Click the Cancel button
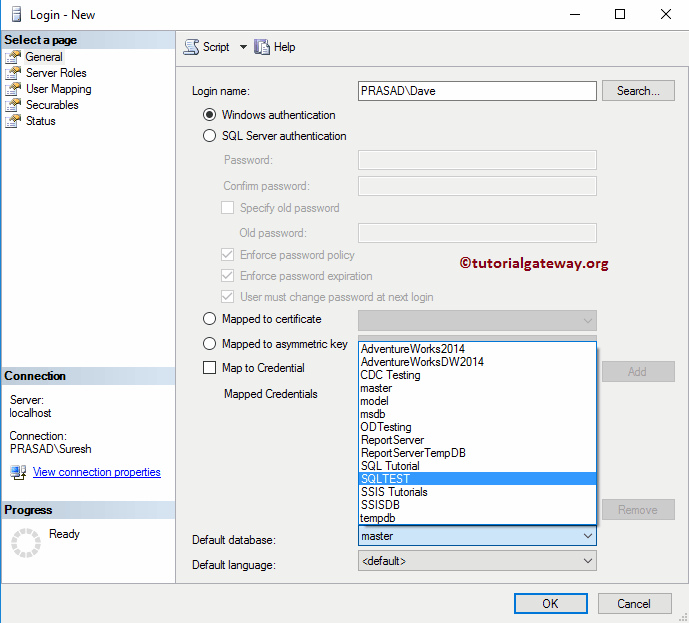The width and height of the screenshot is (689, 623). click(634, 604)
